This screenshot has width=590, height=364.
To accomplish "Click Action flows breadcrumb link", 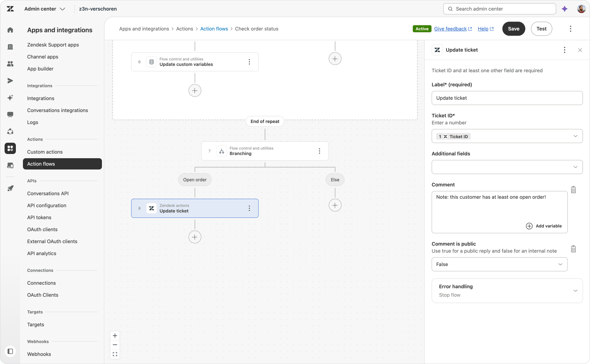I will click(214, 29).
